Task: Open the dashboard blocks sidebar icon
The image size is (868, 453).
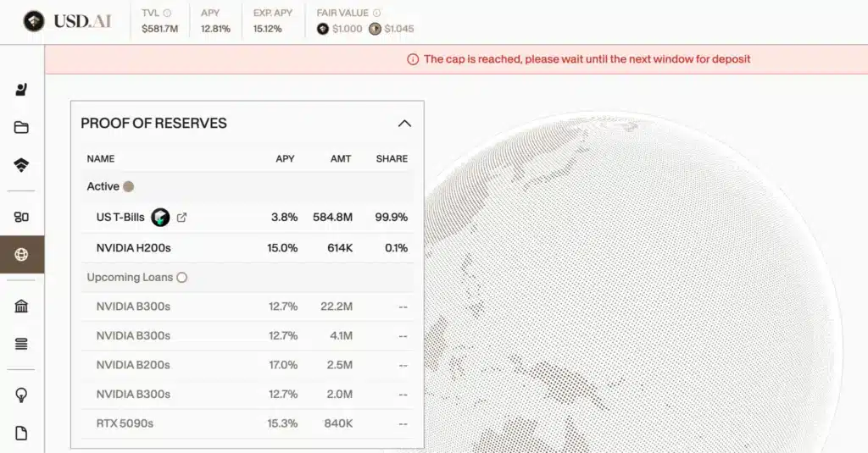Action: click(21, 217)
